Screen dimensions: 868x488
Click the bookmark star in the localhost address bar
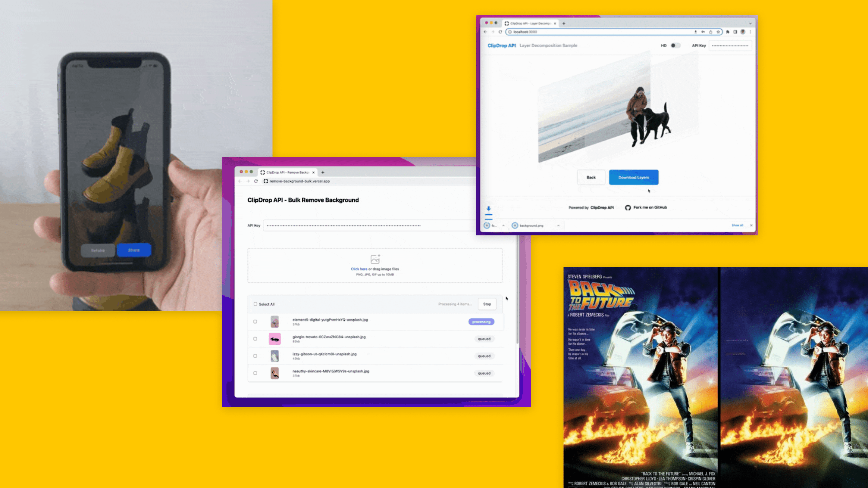pyautogui.click(x=718, y=32)
